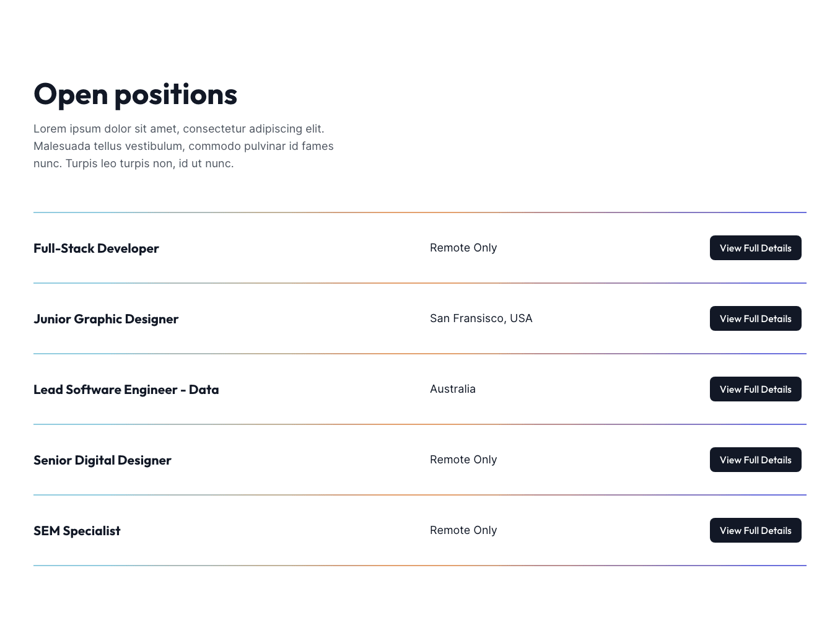Click the Australia location text
The image size is (840, 643).
[453, 389]
